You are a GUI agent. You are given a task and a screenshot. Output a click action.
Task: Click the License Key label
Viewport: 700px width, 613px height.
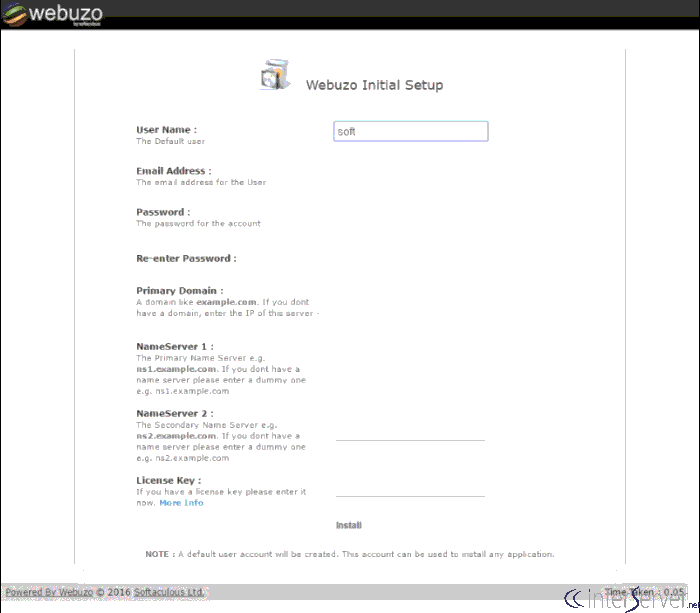coord(168,480)
